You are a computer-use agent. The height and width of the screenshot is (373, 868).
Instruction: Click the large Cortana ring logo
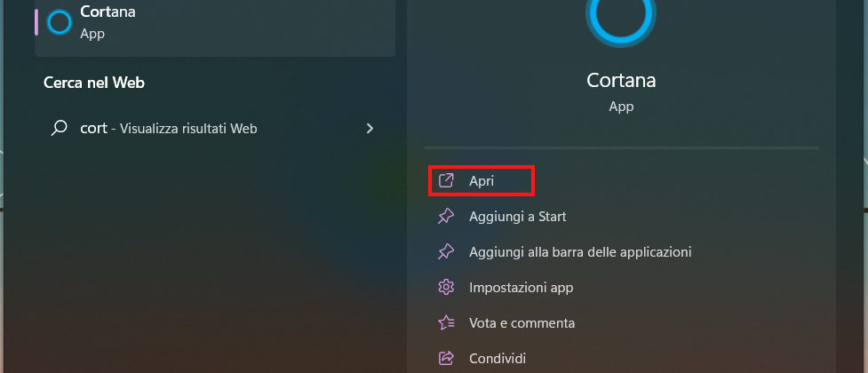click(x=620, y=16)
